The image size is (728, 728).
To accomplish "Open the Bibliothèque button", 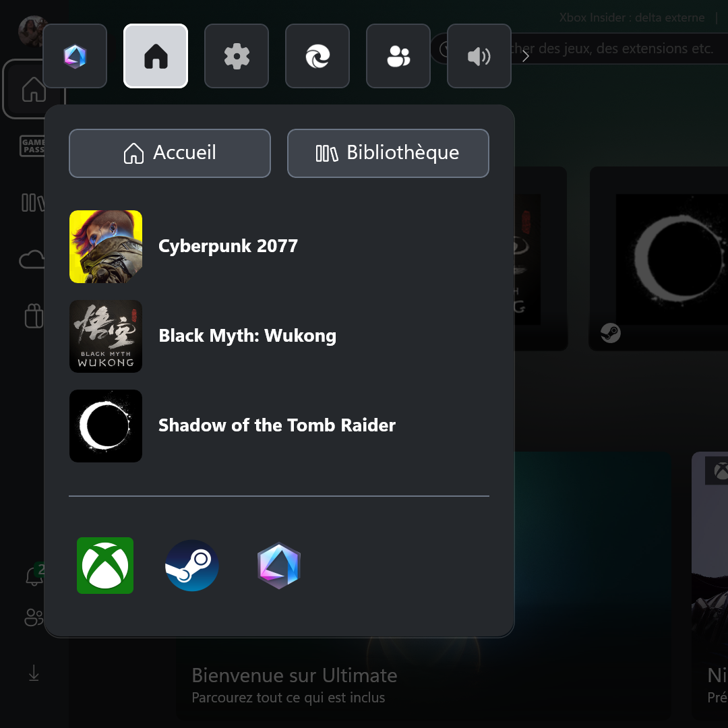I will (388, 153).
